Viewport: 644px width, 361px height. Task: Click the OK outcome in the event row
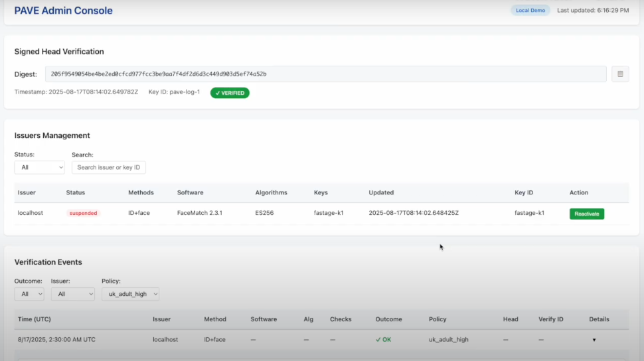[x=383, y=340]
